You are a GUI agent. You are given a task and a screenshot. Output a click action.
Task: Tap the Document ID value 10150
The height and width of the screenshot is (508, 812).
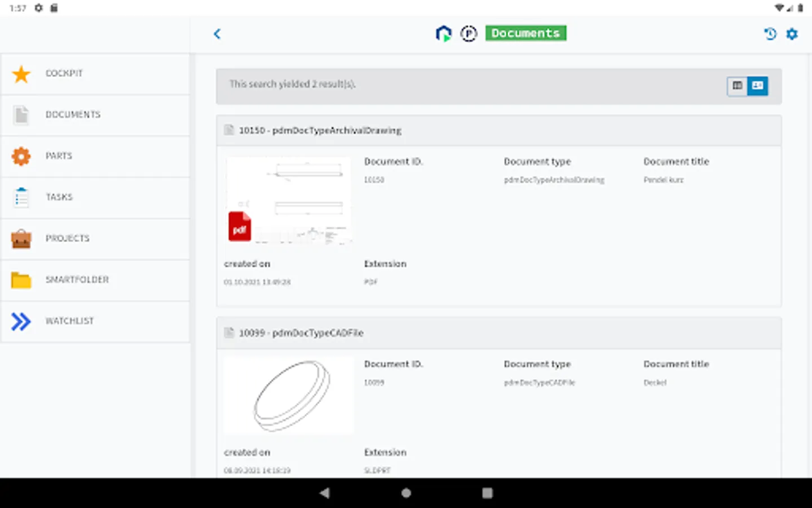coord(374,180)
